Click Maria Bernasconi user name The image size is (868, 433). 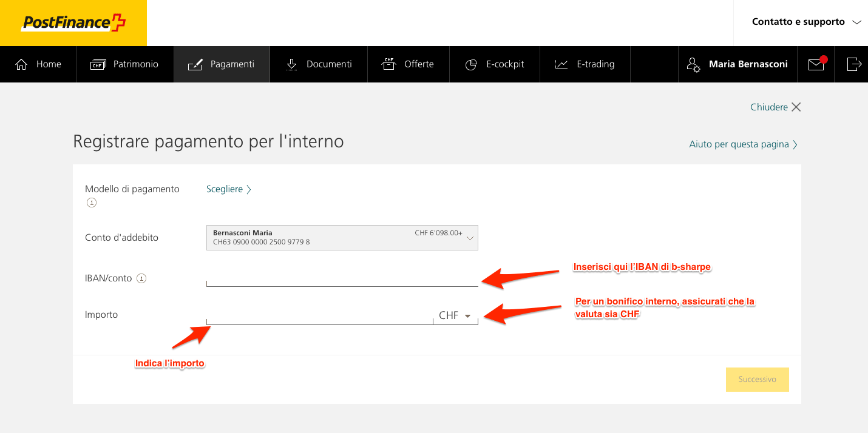click(748, 64)
